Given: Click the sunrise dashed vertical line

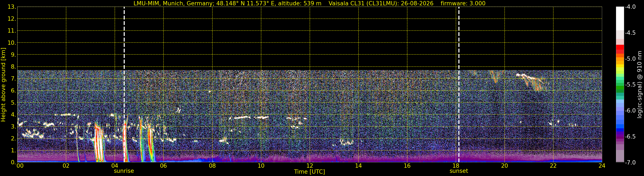Looking at the screenshot, I should click(x=124, y=85).
